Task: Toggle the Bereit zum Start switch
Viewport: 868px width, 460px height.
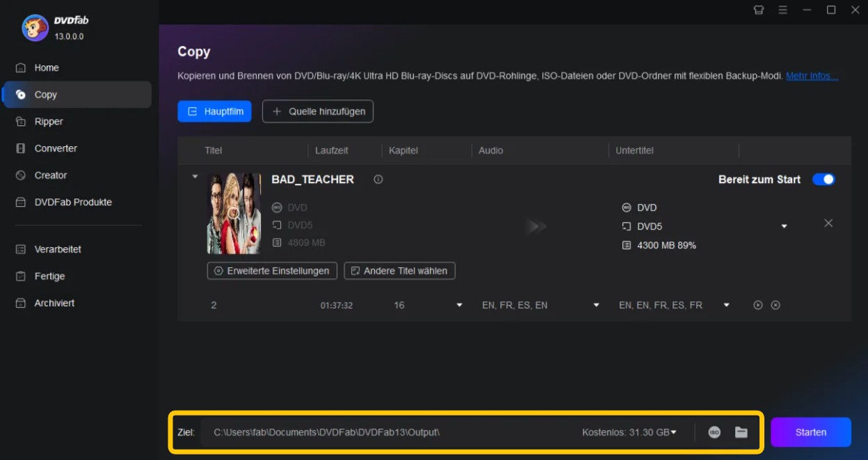Action: tap(824, 180)
